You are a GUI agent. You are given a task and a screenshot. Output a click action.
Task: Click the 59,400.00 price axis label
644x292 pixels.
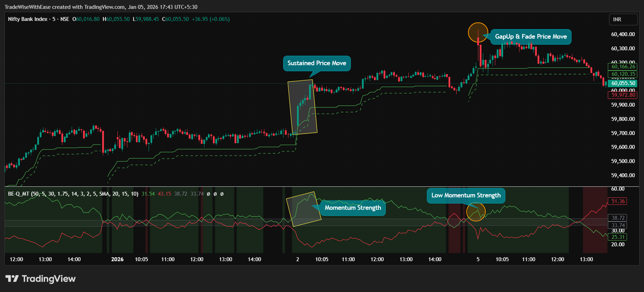coord(623,175)
